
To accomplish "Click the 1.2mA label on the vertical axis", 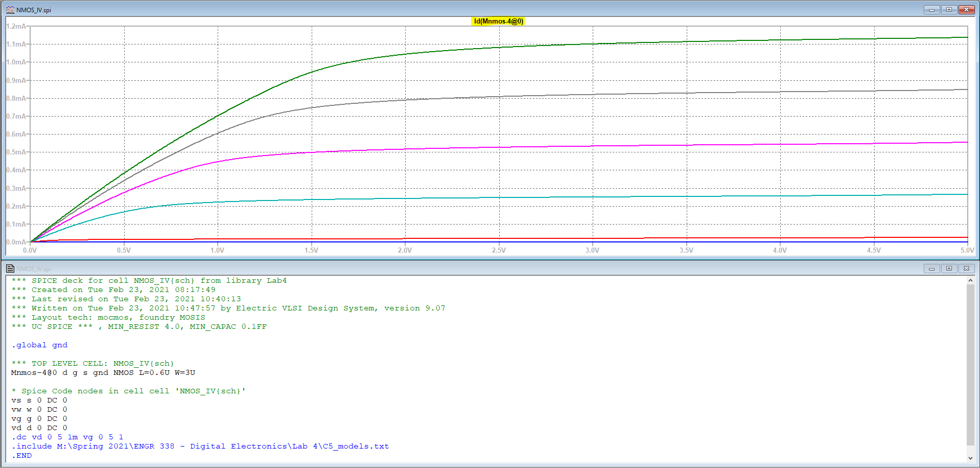I will [x=16, y=26].
